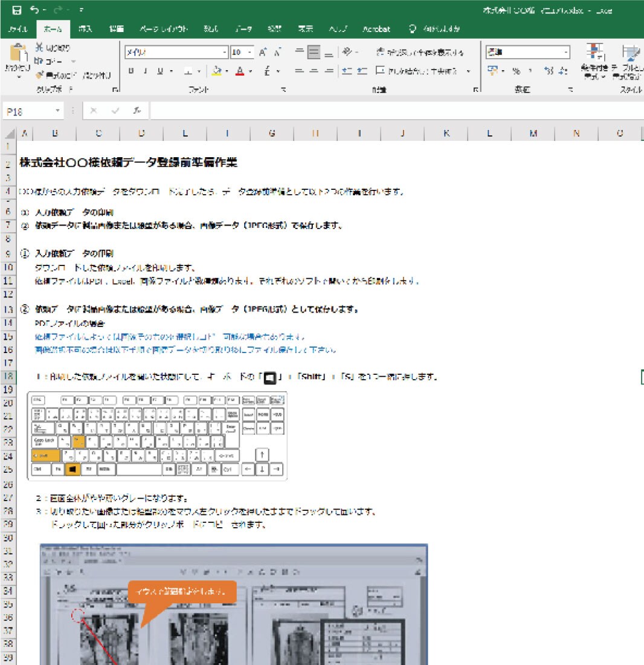Image resolution: width=644 pixels, height=665 pixels.
Task: Click the Tell Me lightbulb search box
Action: point(435,29)
